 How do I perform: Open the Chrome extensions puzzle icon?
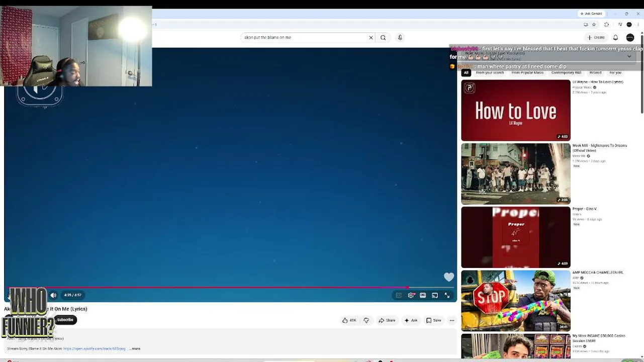(606, 24)
